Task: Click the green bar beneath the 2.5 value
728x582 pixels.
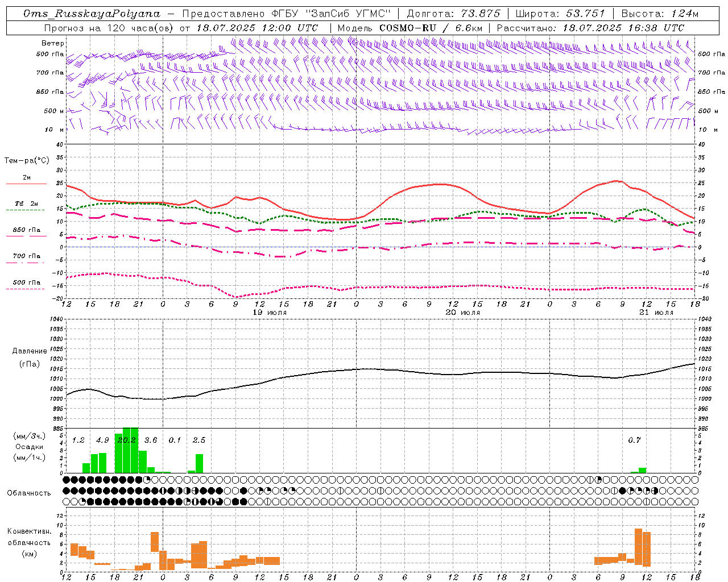Action: point(199,463)
